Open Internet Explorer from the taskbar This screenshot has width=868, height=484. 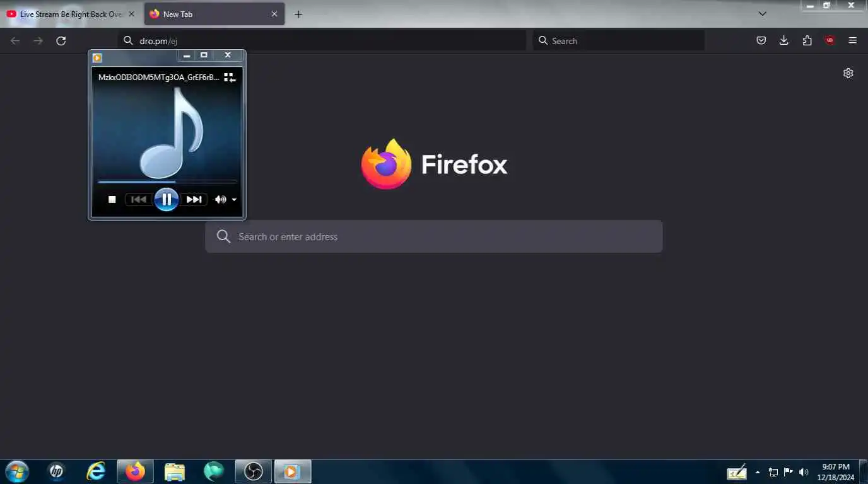click(96, 471)
